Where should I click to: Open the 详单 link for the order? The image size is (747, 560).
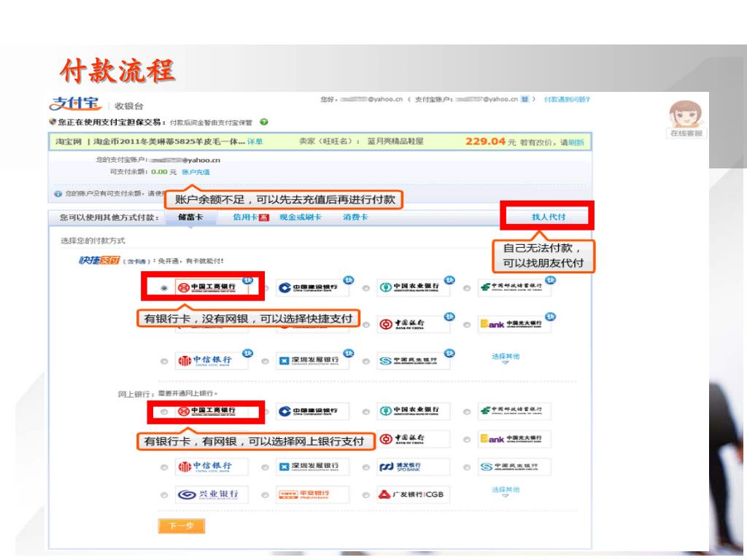click(x=255, y=141)
